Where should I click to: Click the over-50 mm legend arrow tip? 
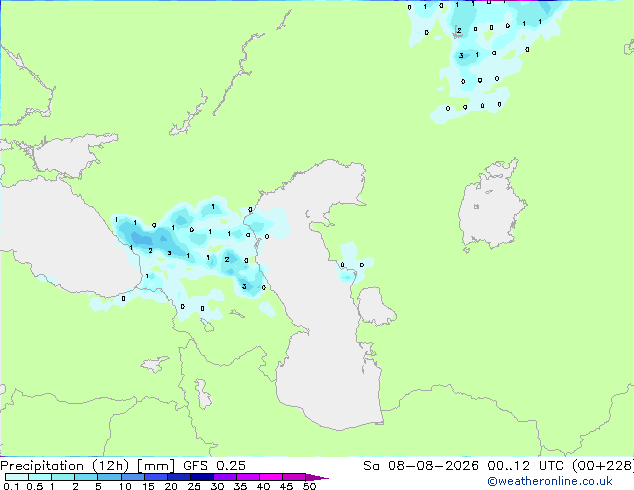click(x=317, y=477)
